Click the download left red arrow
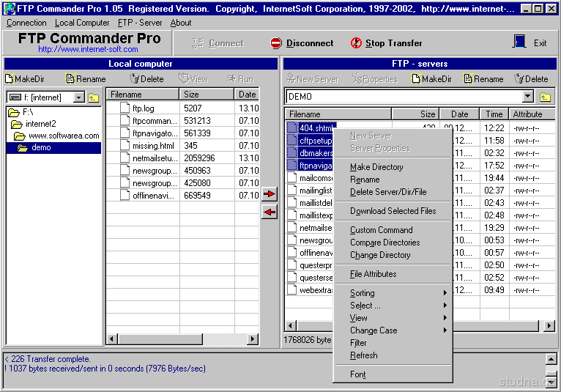The width and height of the screenshot is (561, 392). pyautogui.click(x=269, y=212)
